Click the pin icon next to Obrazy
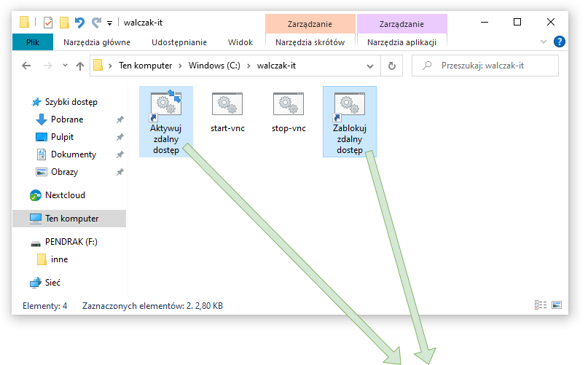Image resolution: width=588 pixels, height=365 pixels. pos(119,172)
